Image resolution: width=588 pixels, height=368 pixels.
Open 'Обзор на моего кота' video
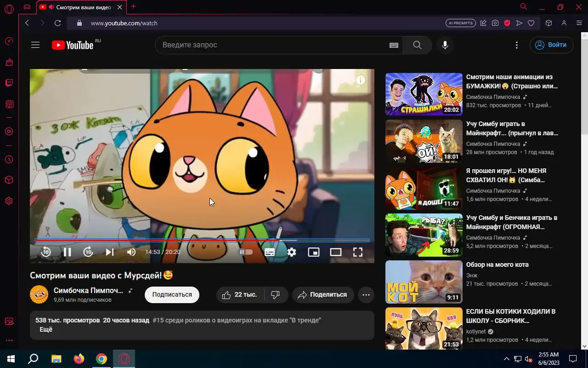[x=498, y=264]
